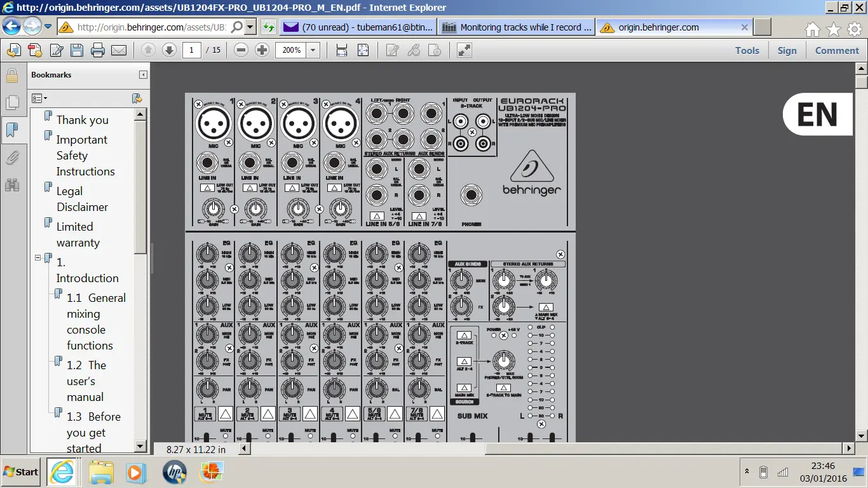Go to '1.2 The user's manual' bookmark

86,381
